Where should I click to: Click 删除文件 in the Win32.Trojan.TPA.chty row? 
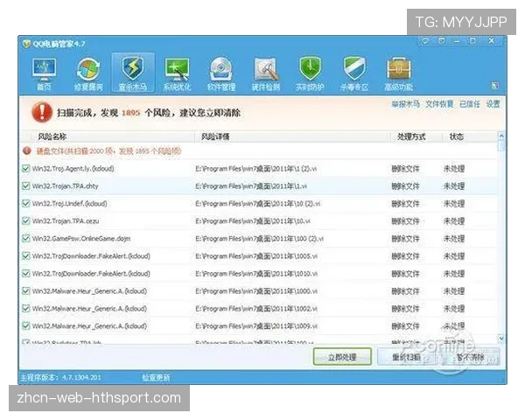(405, 186)
